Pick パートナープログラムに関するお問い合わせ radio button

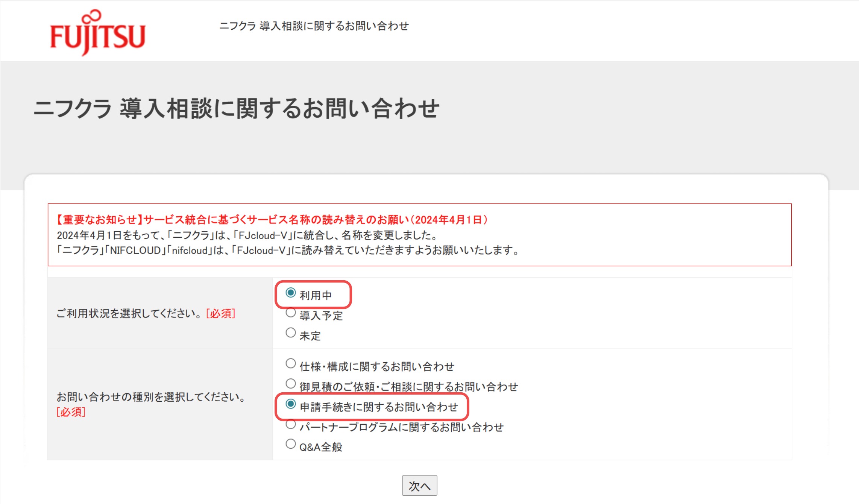click(291, 424)
